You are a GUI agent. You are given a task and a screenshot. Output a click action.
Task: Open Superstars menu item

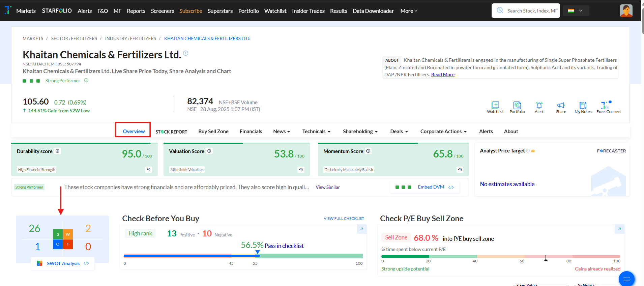tap(220, 11)
